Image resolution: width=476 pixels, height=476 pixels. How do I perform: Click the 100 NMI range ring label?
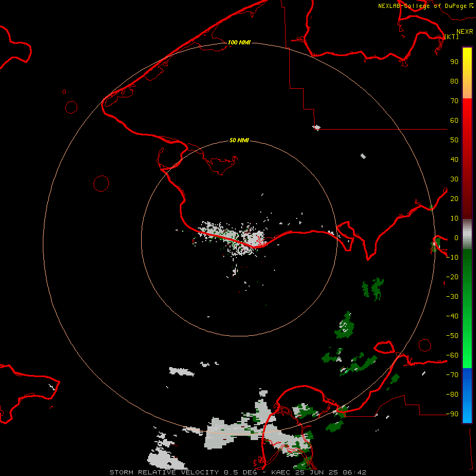(x=239, y=42)
